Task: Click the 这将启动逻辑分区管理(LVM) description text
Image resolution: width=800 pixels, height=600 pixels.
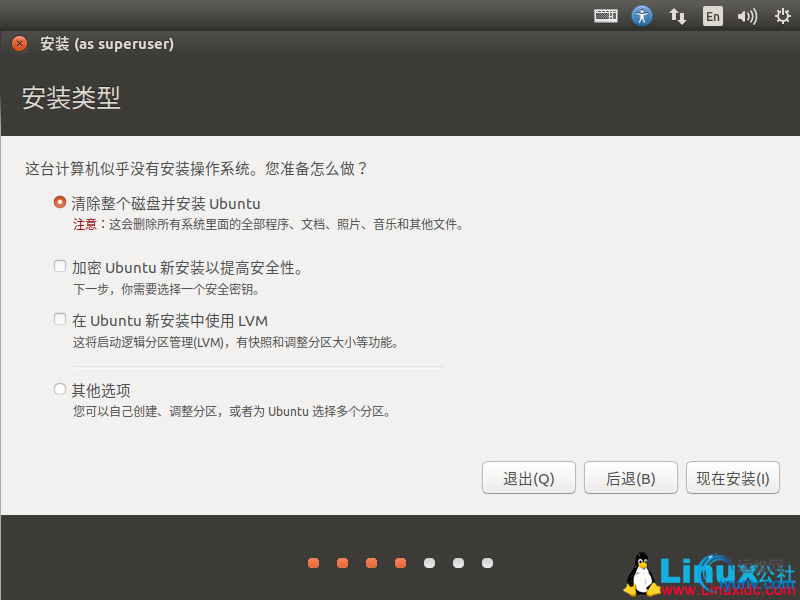Action: [236, 342]
